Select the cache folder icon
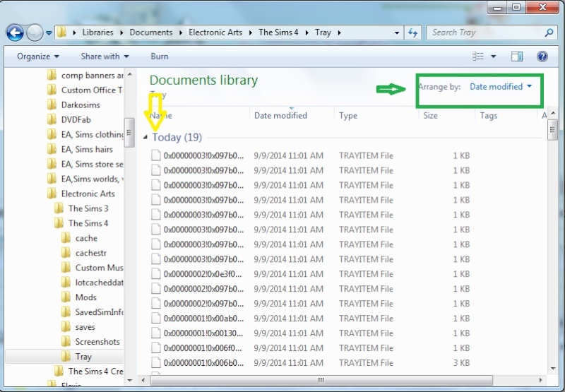This screenshot has width=565, height=392. coord(66,238)
